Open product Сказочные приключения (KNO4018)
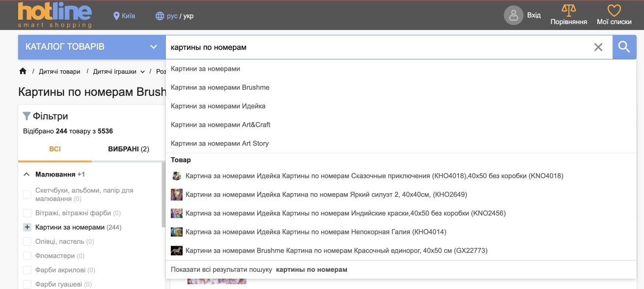644x289 pixels. (x=401, y=176)
